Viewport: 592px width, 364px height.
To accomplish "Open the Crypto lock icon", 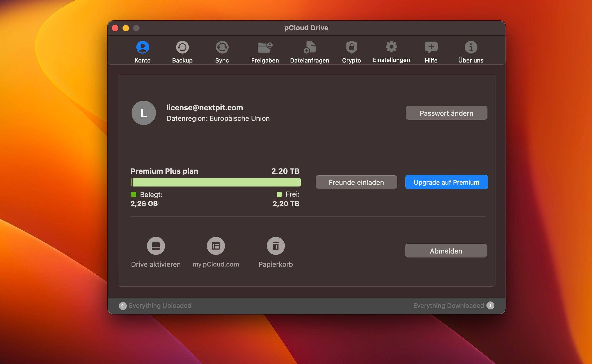I will (x=351, y=47).
